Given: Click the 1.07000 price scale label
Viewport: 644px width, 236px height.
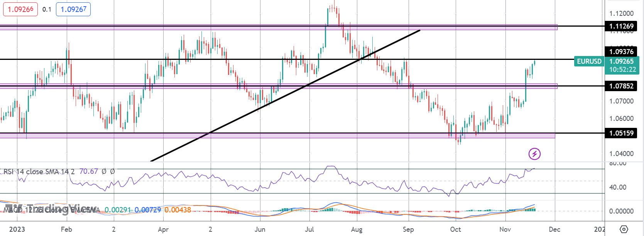Looking at the screenshot, I should [x=621, y=101].
